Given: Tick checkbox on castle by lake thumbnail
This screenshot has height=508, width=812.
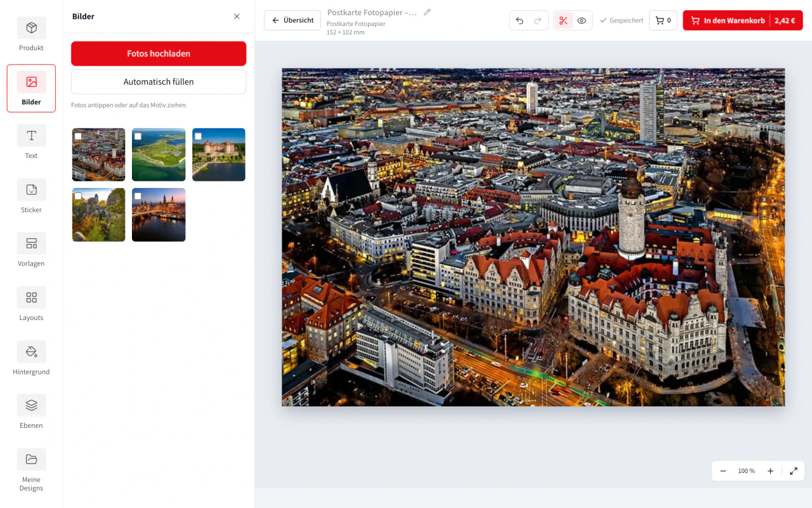Looking at the screenshot, I should point(198,137).
